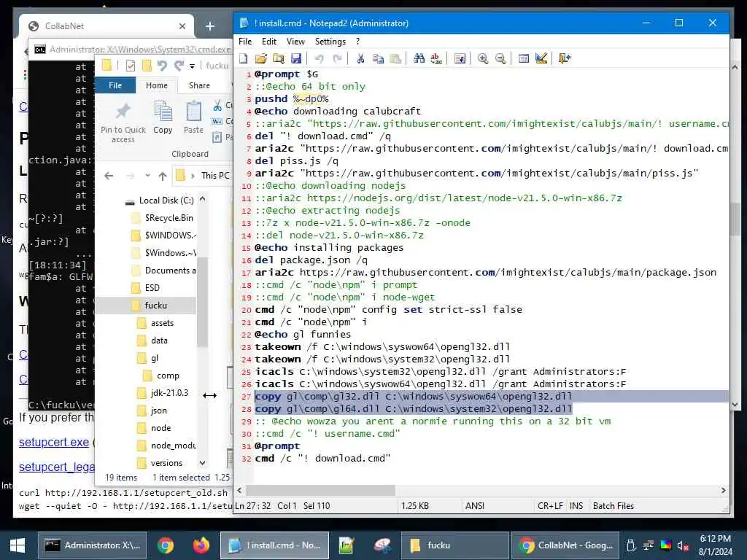Screen dimensions: 747x560
Task: Switch to Share tab in Explorer ribbon
Action: coord(199,85)
